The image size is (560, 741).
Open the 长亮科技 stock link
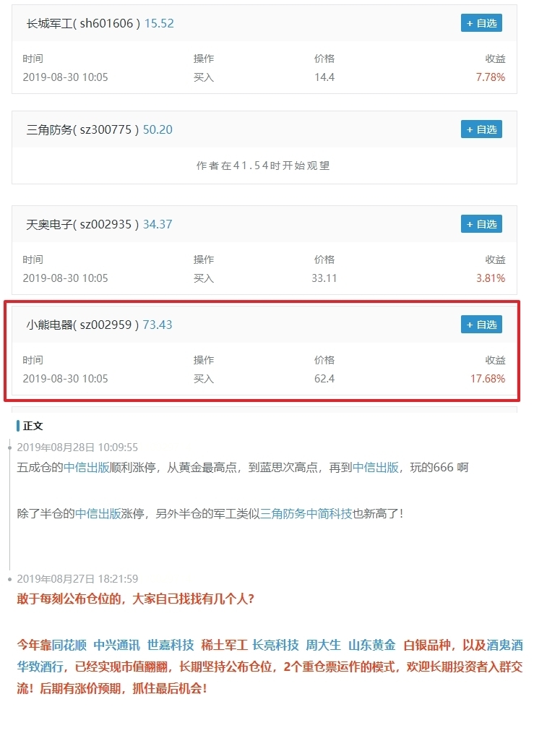[x=275, y=645]
